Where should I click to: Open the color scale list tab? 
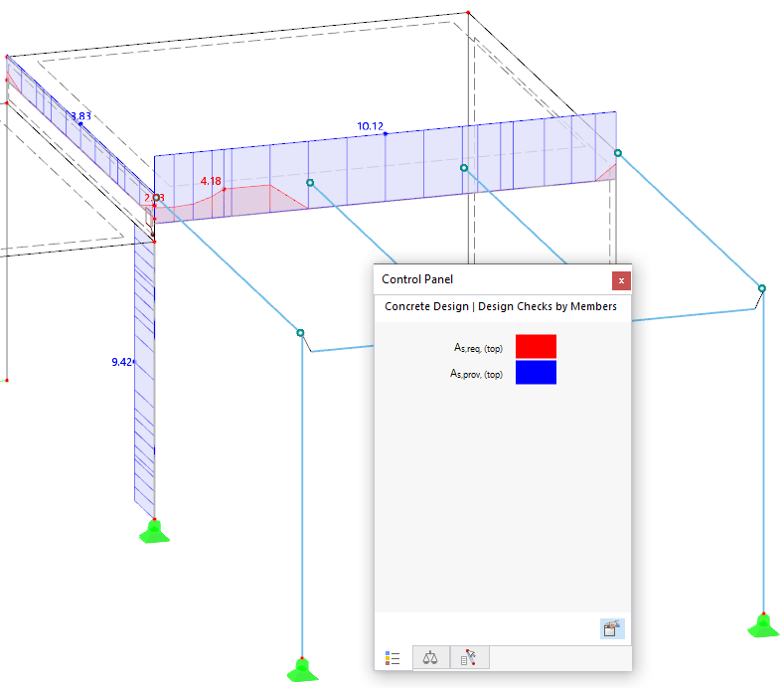coord(393,658)
